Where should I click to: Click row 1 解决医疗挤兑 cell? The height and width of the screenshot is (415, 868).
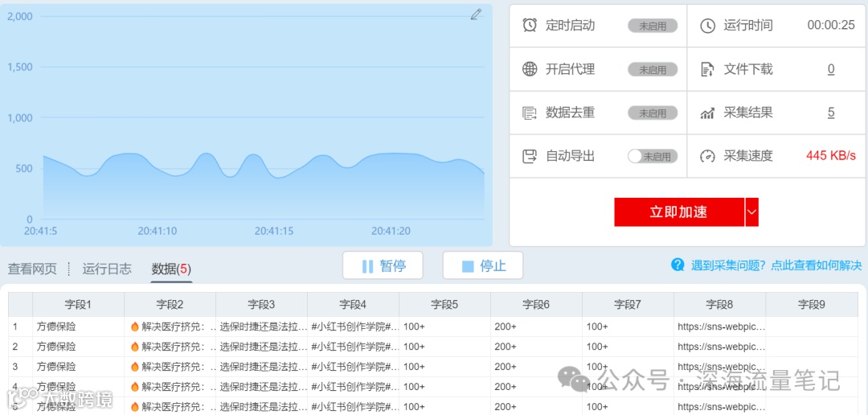(170, 327)
